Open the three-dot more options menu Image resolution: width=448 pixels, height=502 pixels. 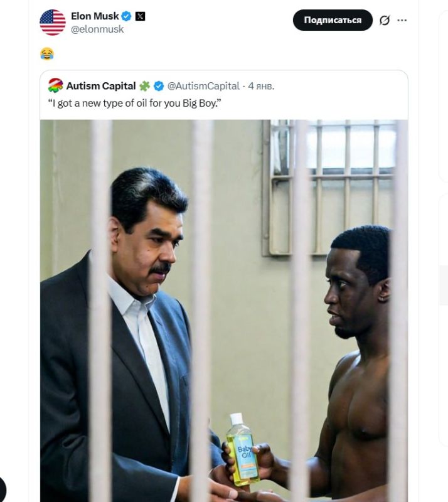402,20
